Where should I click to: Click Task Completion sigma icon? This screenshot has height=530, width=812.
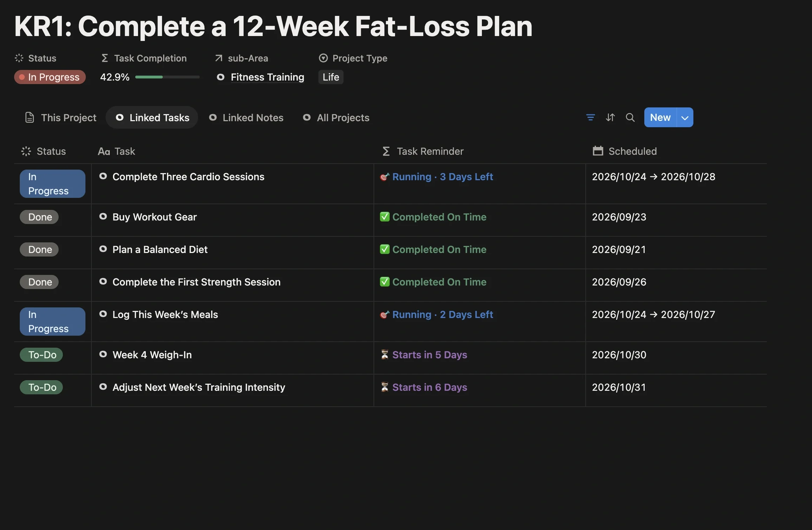pos(105,58)
